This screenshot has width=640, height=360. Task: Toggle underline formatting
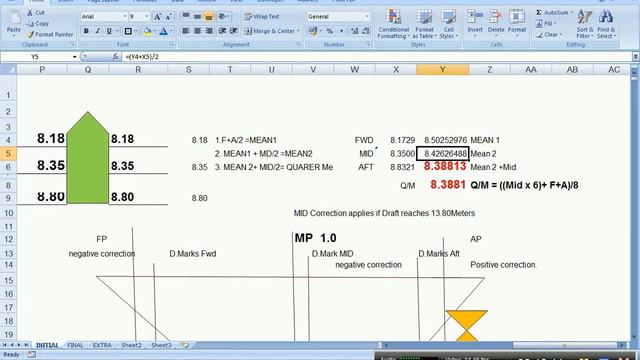click(109, 31)
